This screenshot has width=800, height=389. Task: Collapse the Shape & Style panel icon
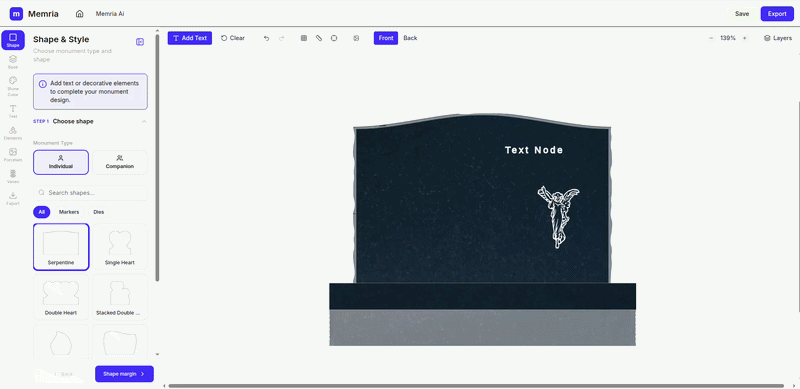(140, 42)
